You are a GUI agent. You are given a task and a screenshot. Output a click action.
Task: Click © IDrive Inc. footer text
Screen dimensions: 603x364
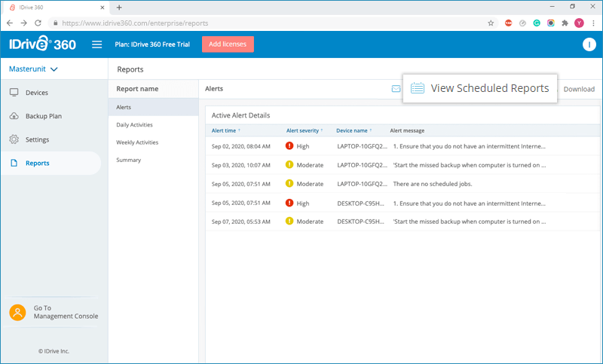[54, 351]
